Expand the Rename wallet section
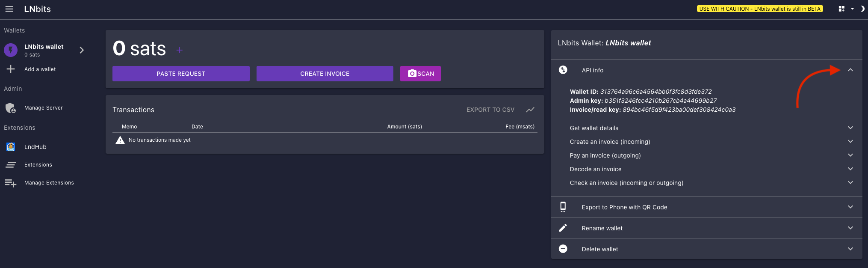Viewport: 868px width, 268px height. click(x=850, y=228)
